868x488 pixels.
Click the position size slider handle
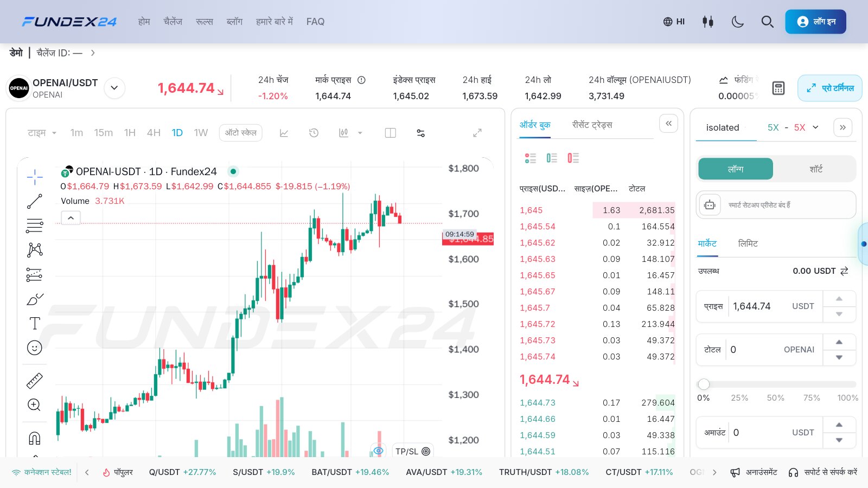(x=704, y=384)
